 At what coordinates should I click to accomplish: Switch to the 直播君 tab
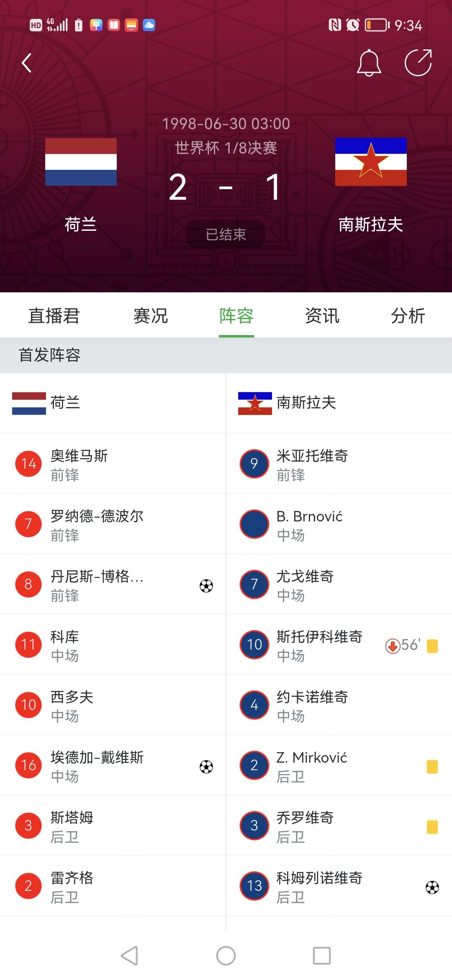point(54,316)
